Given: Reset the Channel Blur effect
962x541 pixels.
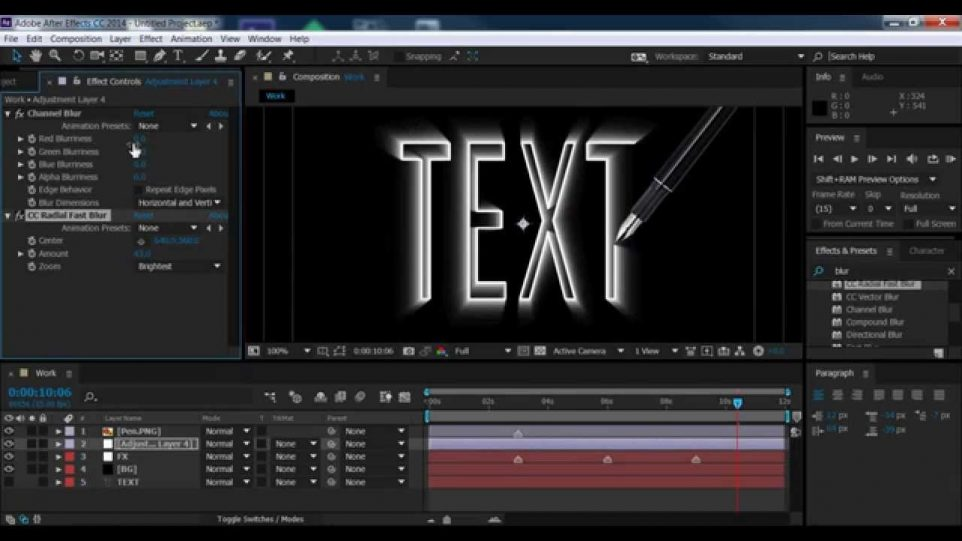Looking at the screenshot, I should click(144, 113).
